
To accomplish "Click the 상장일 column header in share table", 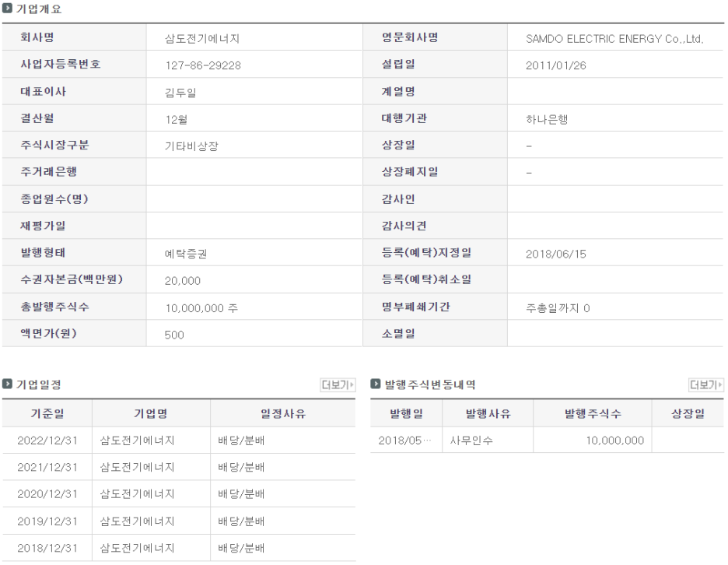I will click(x=688, y=413).
